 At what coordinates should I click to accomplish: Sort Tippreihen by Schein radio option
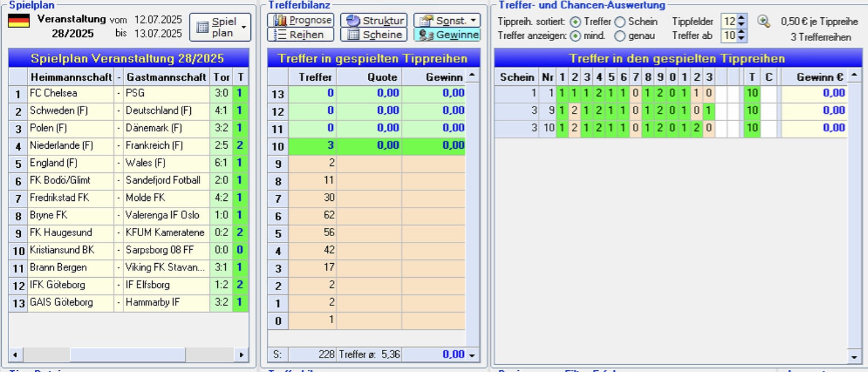620,22
